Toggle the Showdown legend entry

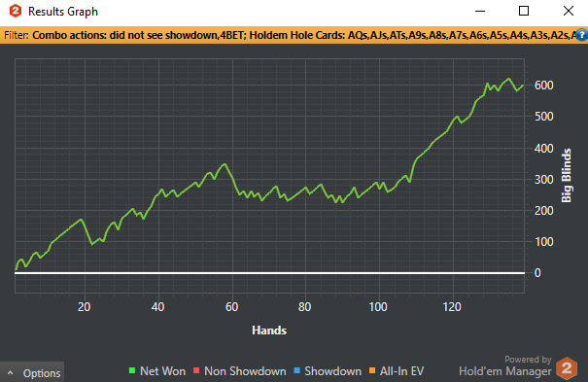[328, 371]
